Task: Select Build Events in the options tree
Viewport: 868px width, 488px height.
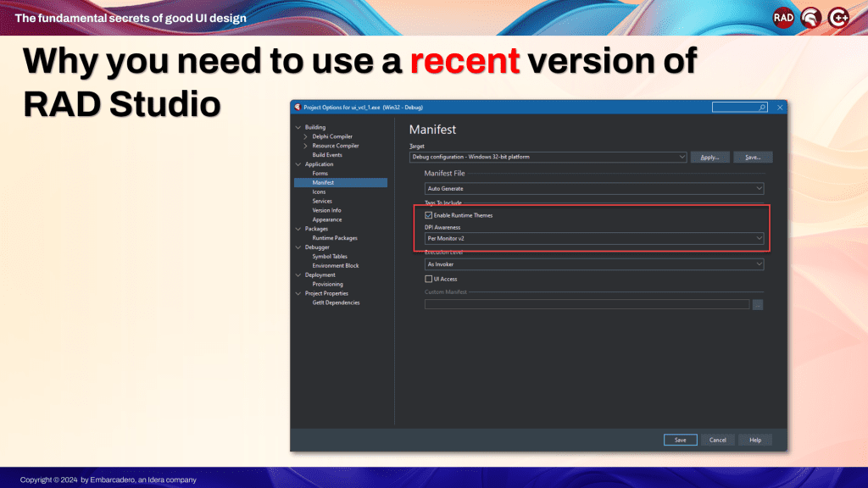Action: (327, 155)
